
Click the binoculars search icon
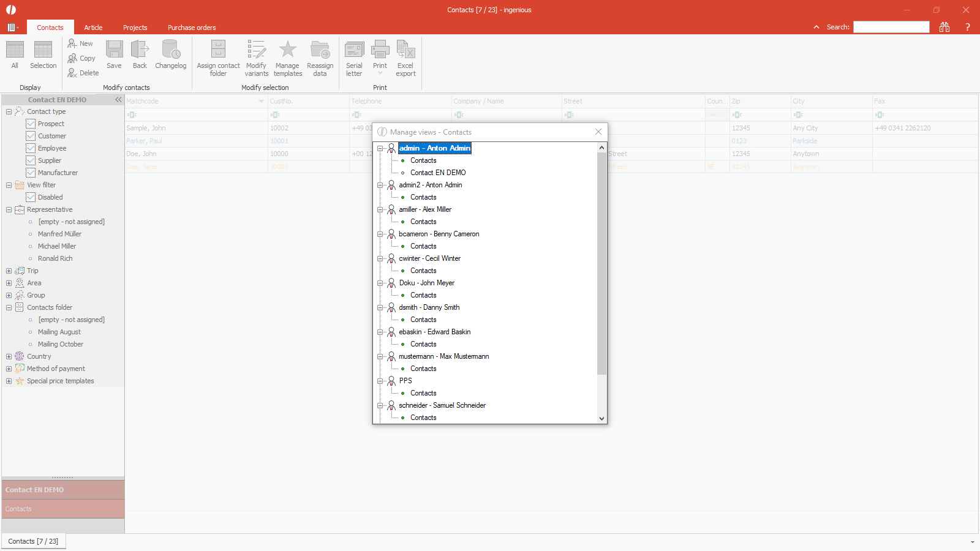944,27
